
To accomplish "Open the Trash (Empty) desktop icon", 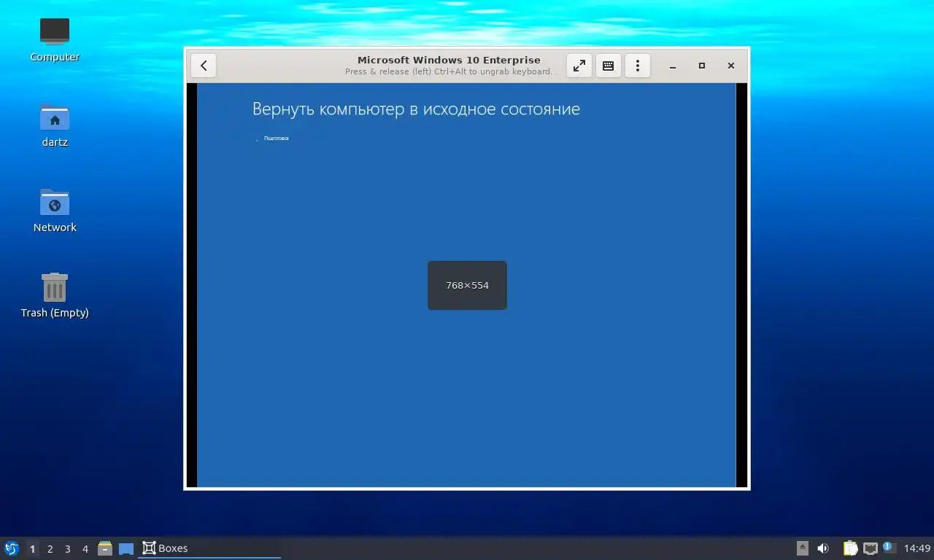I will [55, 295].
